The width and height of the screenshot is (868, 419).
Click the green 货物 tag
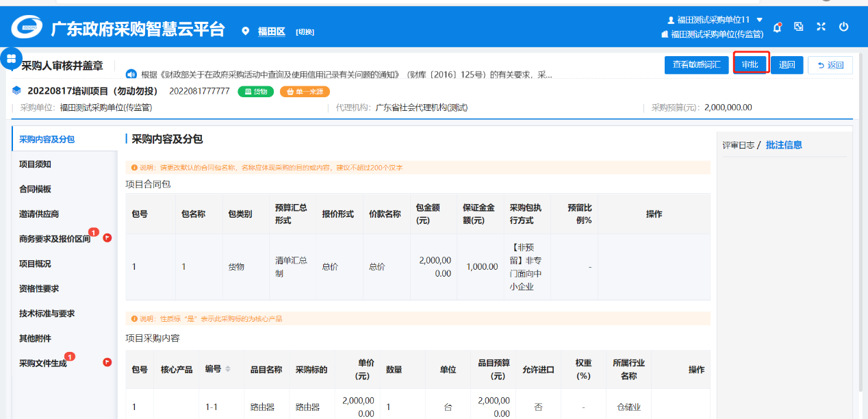[256, 92]
